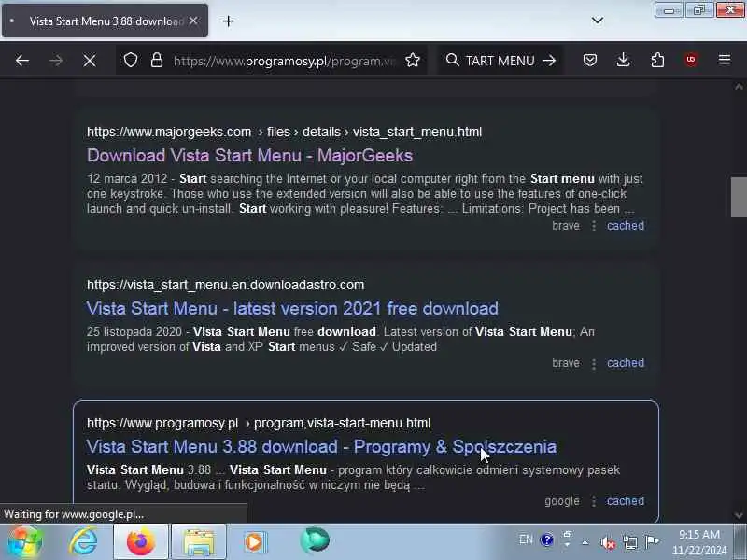Viewport: 747px width, 560px height.
Task: Click the page's vertical scrollbar thumb
Action: pos(739,197)
